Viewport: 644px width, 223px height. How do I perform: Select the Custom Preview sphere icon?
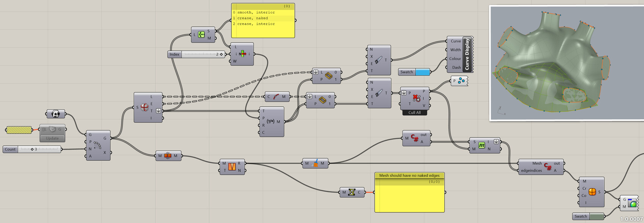point(632,203)
